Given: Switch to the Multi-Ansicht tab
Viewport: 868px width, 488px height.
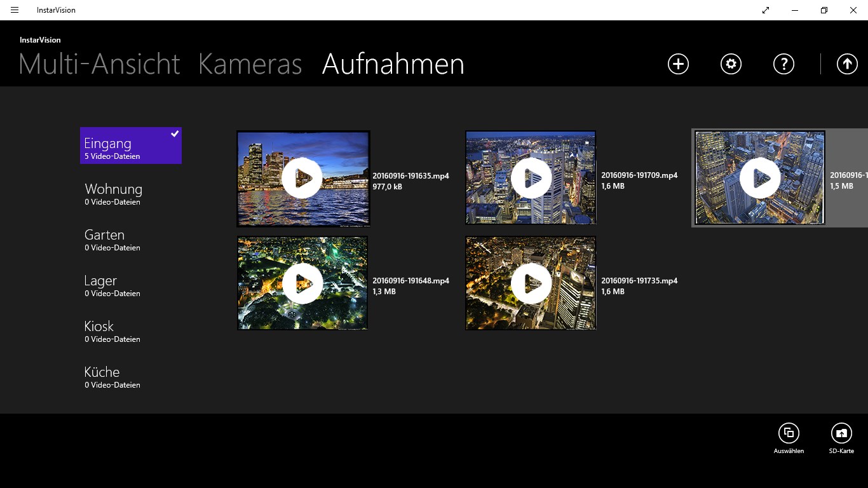Looking at the screenshot, I should (x=100, y=64).
